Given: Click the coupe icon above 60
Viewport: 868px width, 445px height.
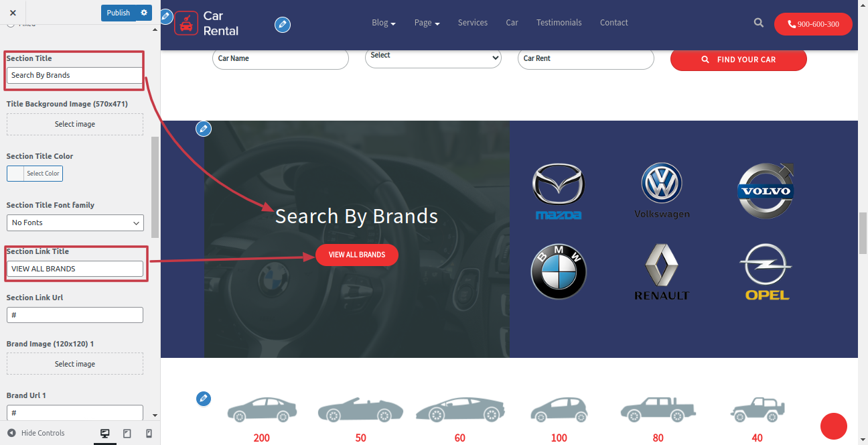Looking at the screenshot, I should tap(460, 409).
